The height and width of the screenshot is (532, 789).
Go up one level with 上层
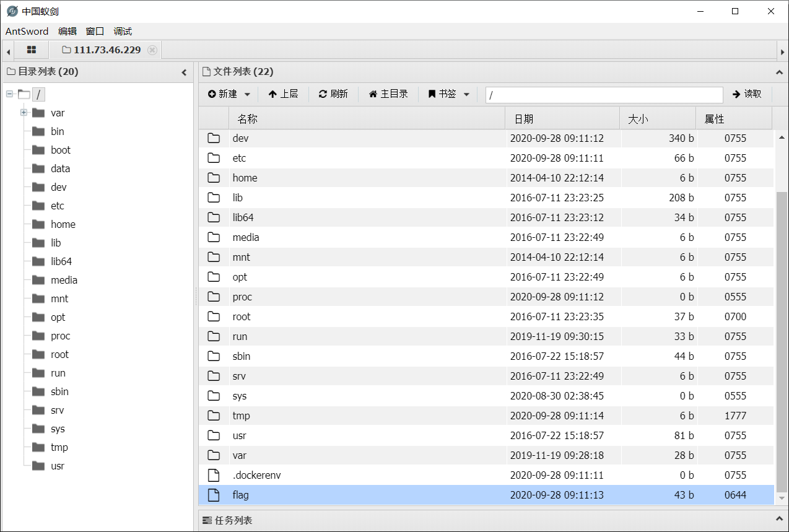[x=283, y=94]
